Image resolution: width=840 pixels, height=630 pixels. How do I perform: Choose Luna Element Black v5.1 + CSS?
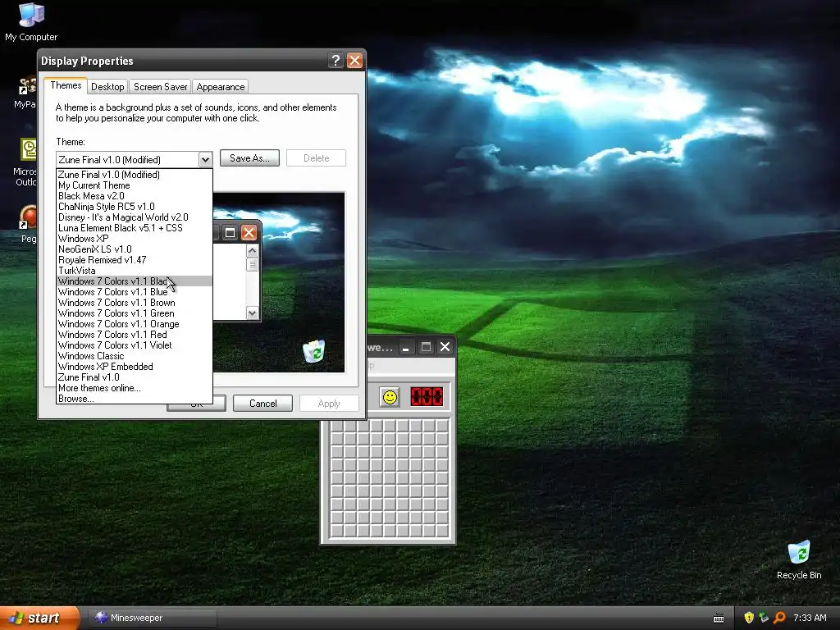pyautogui.click(x=135, y=228)
